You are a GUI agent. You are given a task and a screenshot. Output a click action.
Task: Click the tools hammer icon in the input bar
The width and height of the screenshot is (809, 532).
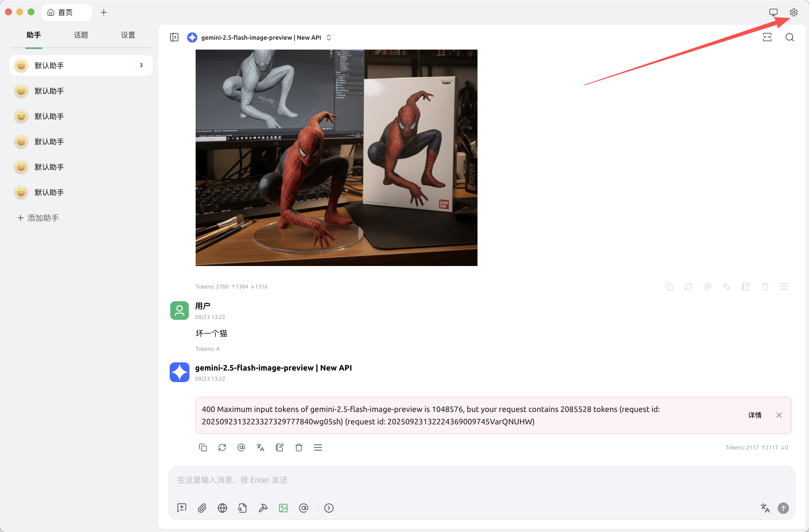coord(263,508)
